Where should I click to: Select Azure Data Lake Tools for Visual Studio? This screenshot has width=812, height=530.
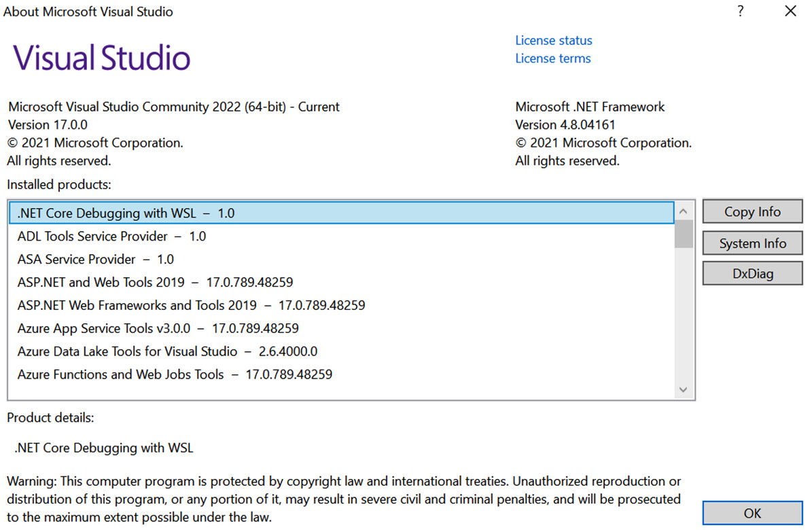(x=341, y=351)
